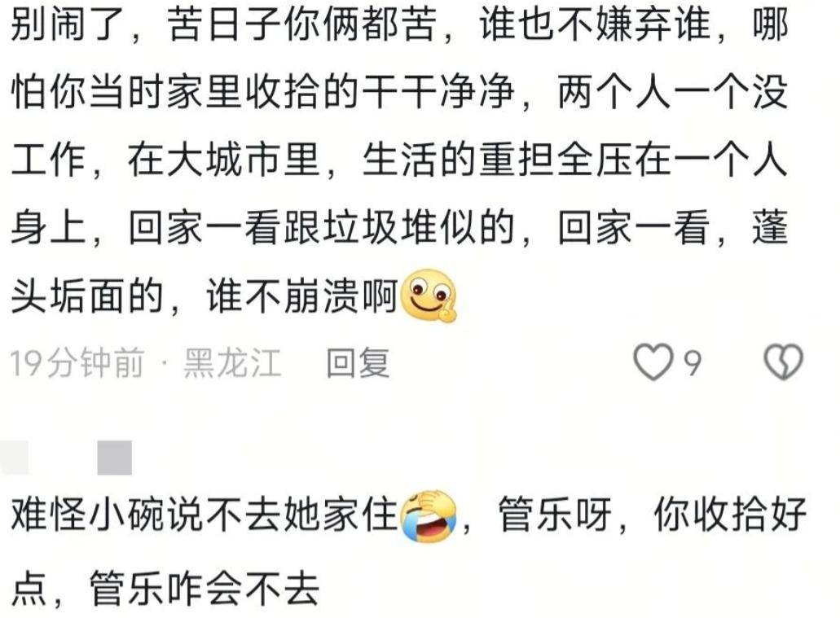The width and height of the screenshot is (840, 618).
Task: Click the 回复 reply button
Action: point(358,362)
